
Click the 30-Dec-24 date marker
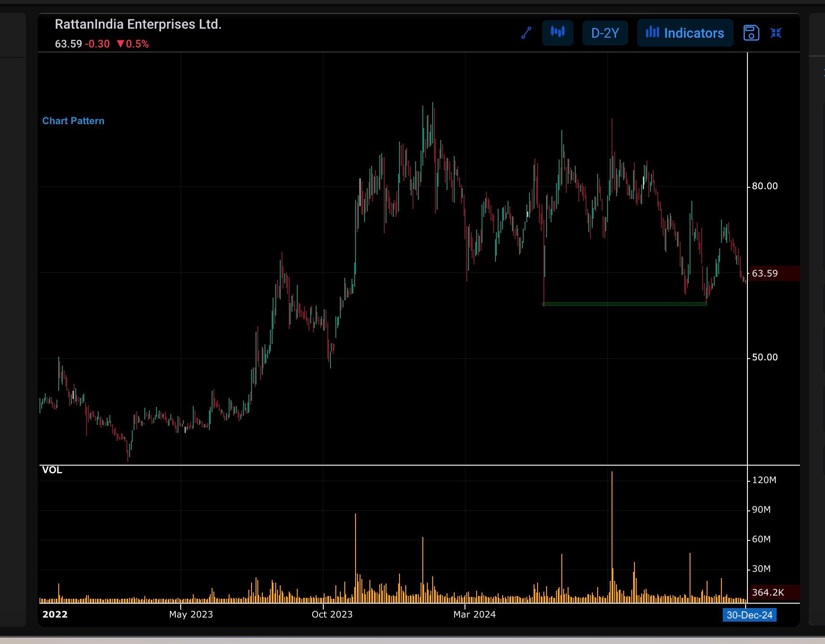[x=750, y=615]
